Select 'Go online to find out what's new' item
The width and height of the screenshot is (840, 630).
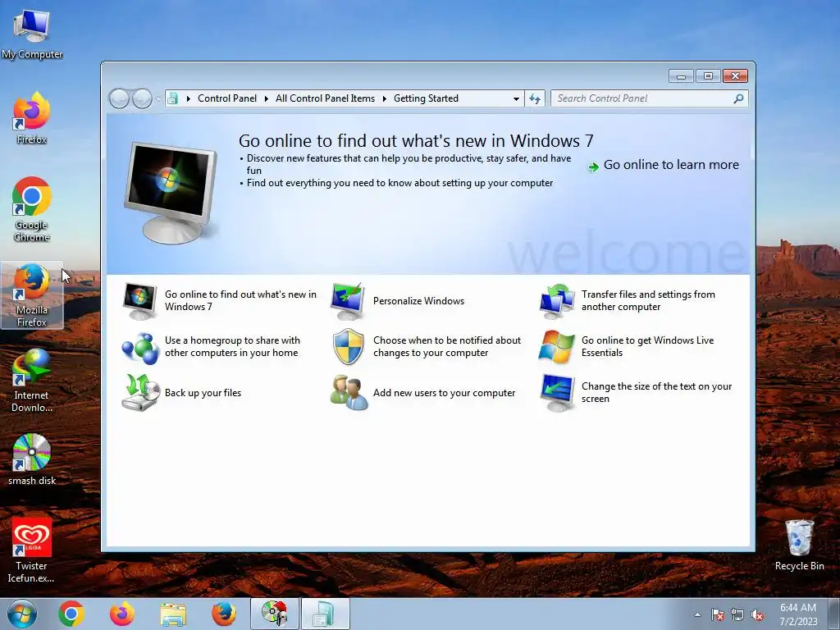click(x=220, y=300)
